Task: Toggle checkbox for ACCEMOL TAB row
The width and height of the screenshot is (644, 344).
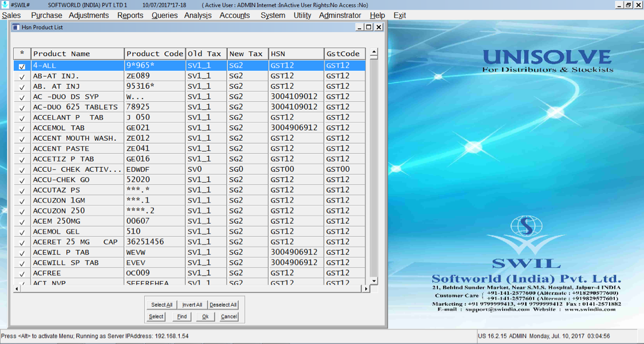Action: point(22,128)
